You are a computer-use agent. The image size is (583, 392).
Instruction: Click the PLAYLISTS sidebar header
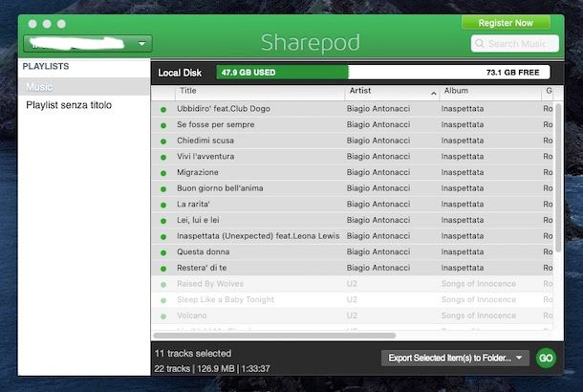[x=46, y=66]
